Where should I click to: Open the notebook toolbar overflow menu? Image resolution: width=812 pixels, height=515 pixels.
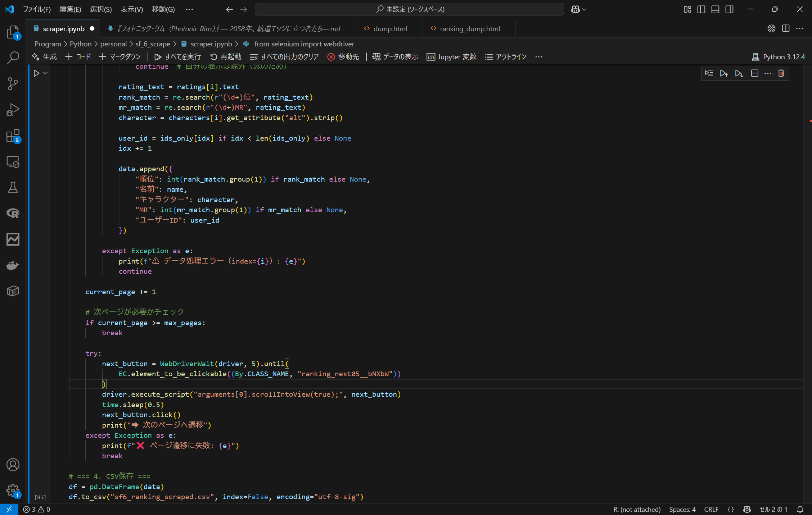click(x=539, y=57)
